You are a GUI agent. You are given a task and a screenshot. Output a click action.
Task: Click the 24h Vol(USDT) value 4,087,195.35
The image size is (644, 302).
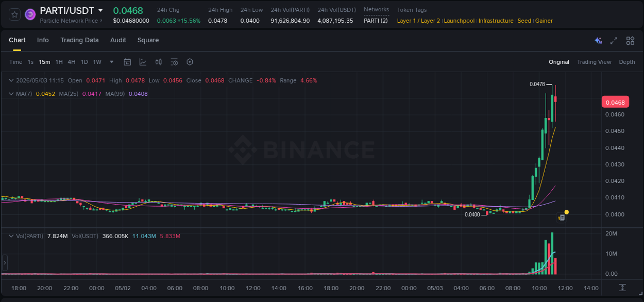click(335, 21)
